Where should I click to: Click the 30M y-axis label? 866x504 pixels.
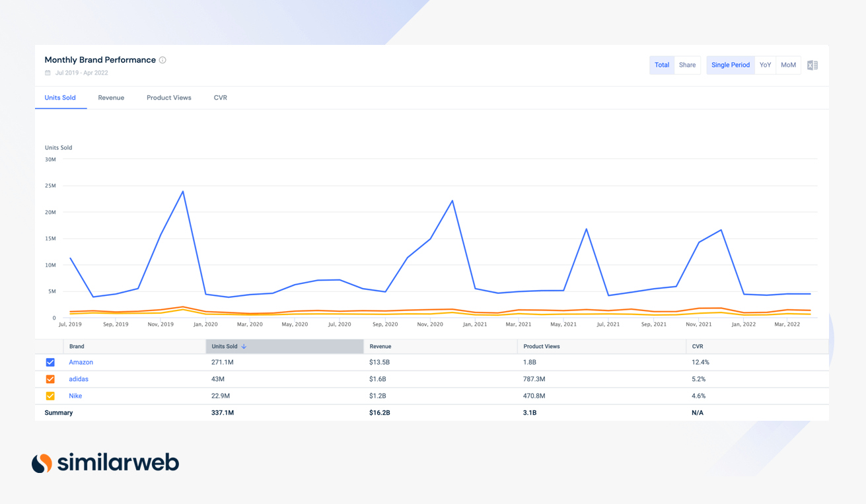click(x=50, y=159)
